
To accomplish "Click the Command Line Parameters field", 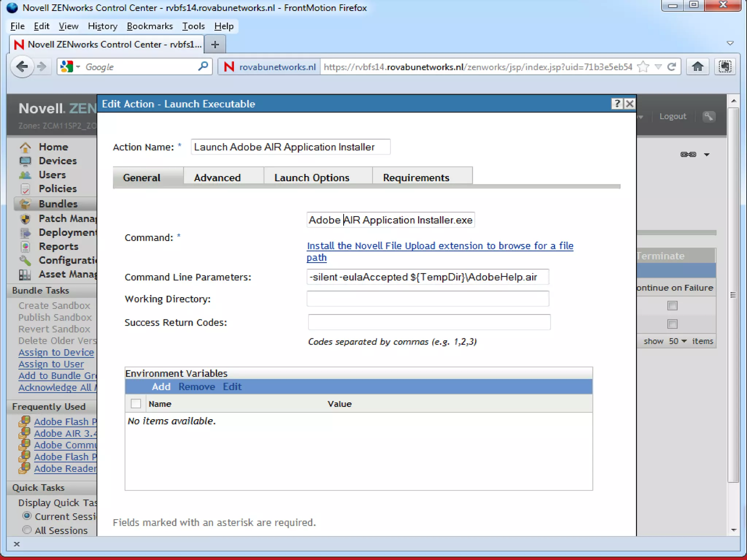I will (428, 277).
